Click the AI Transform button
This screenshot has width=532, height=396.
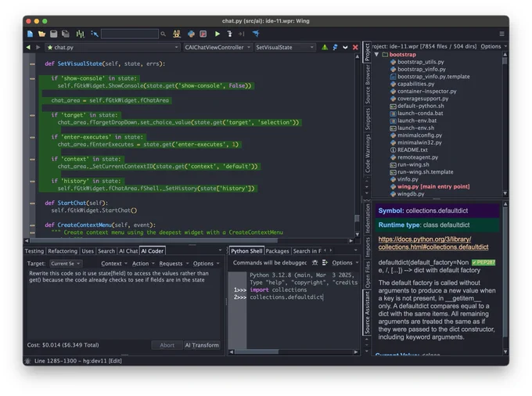[x=202, y=345]
